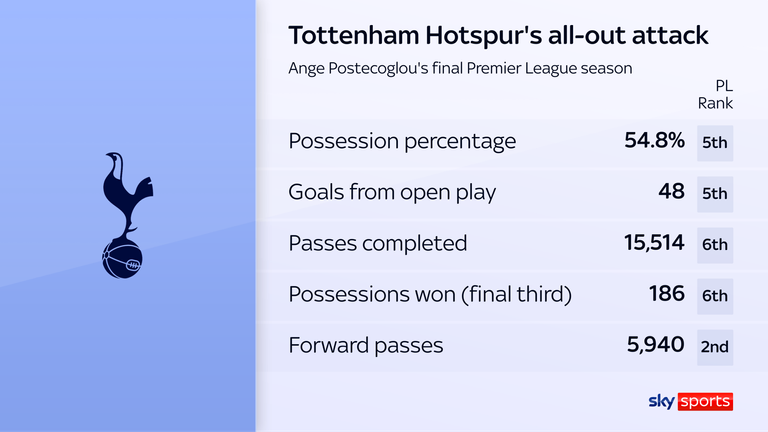Click the red 'sports' logo box

(x=705, y=402)
